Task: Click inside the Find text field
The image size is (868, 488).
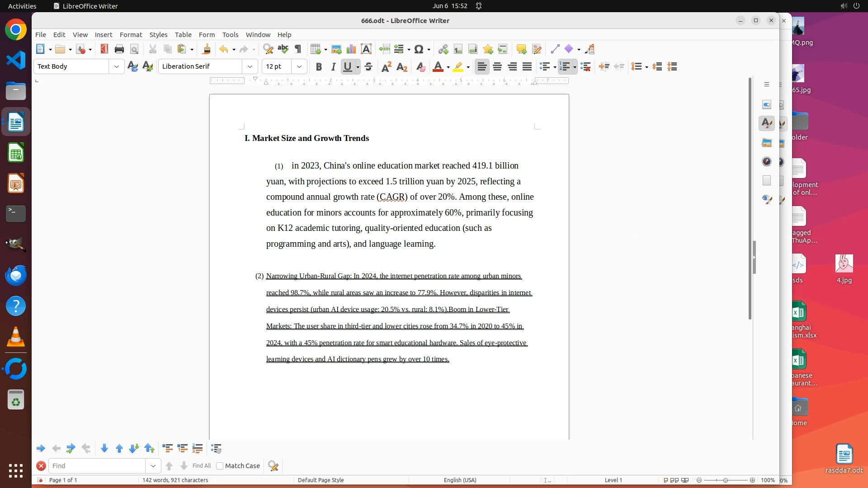Action: (x=97, y=466)
